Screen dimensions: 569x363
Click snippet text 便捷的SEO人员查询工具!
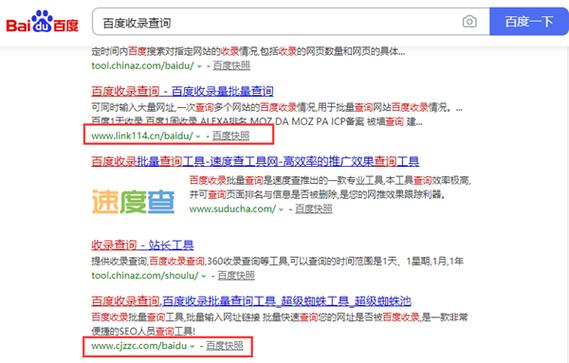click(143, 331)
